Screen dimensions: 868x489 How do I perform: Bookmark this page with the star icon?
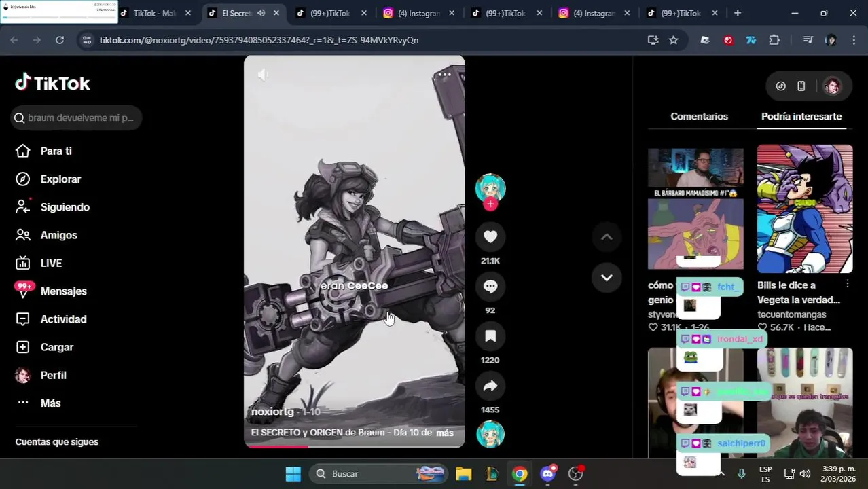point(673,40)
